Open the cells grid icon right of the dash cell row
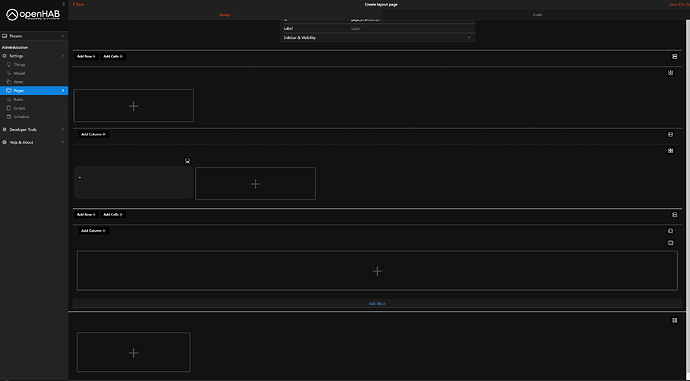The image size is (690, 381). [671, 150]
